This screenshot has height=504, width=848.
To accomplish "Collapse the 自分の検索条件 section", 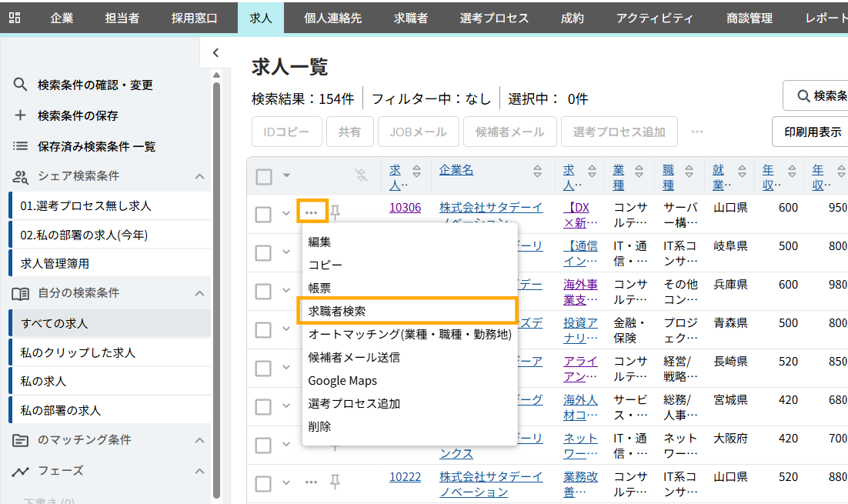I will (199, 293).
